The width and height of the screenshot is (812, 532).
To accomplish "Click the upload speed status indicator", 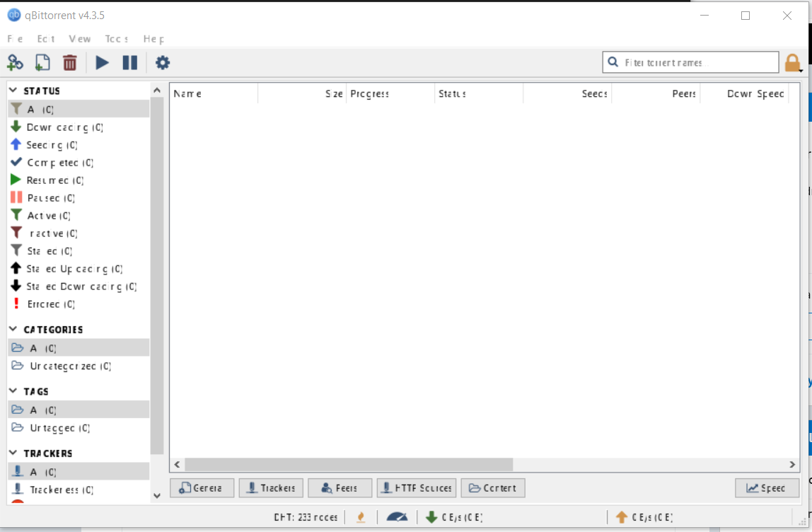I will (644, 517).
